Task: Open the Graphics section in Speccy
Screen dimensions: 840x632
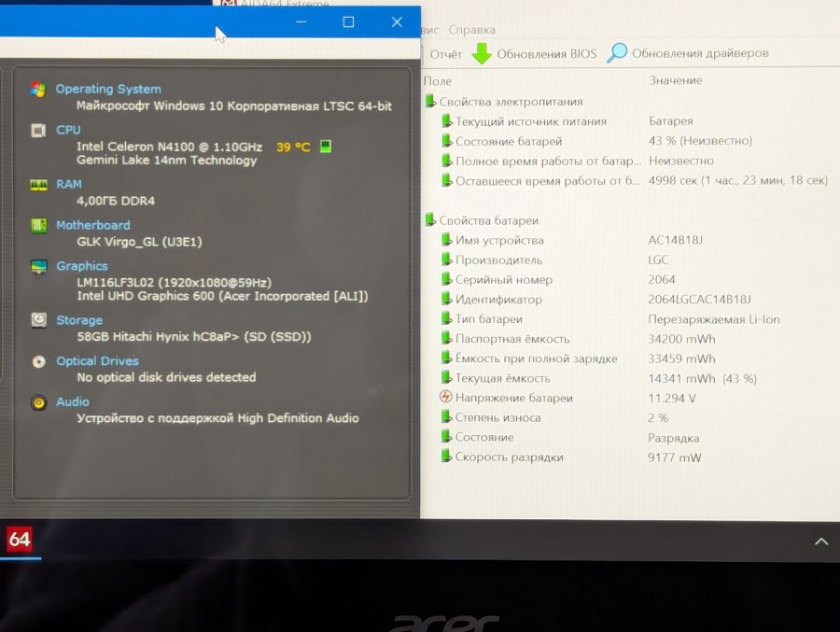Action: pyautogui.click(x=82, y=266)
